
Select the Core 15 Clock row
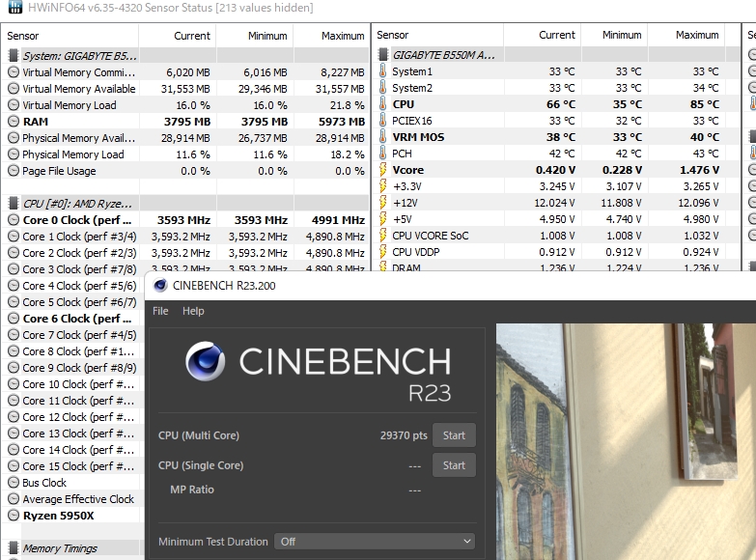[x=73, y=466]
